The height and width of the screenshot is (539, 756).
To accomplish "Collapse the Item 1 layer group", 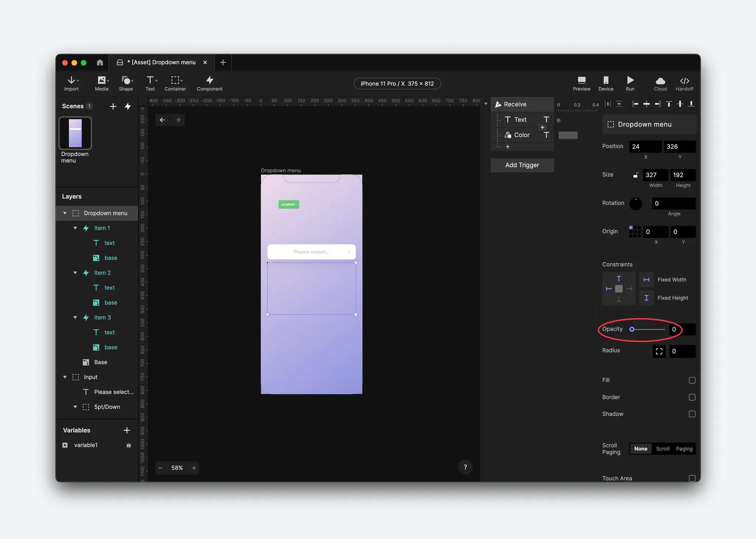I will [75, 228].
